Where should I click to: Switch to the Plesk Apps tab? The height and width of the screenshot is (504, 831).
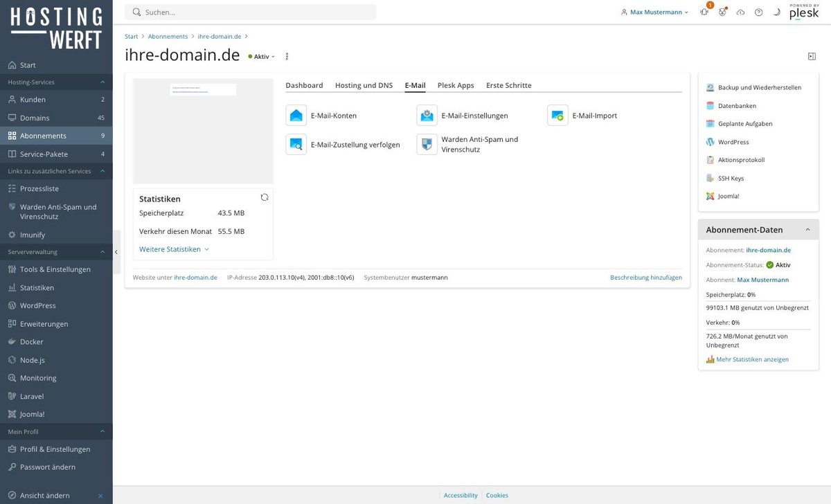pos(456,85)
